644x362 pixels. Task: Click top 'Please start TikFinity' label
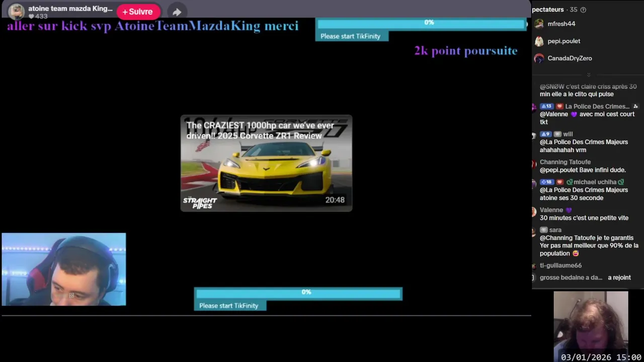coord(351,36)
